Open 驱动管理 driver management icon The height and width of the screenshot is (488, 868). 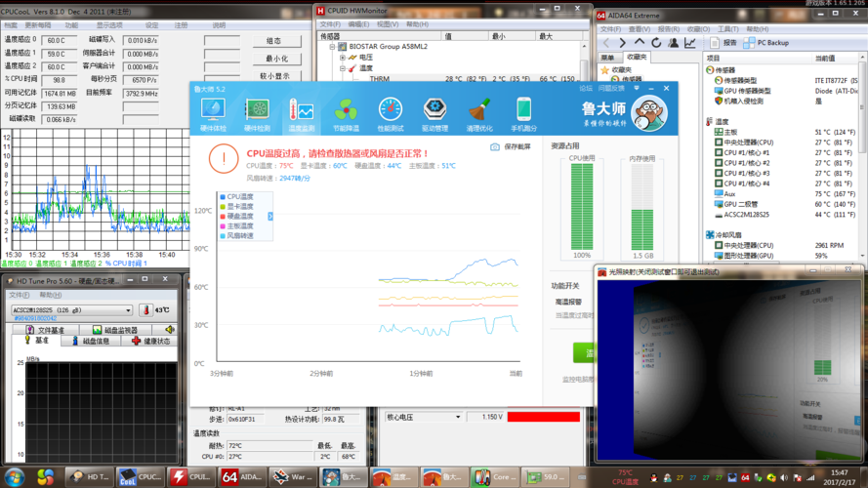[x=434, y=114]
